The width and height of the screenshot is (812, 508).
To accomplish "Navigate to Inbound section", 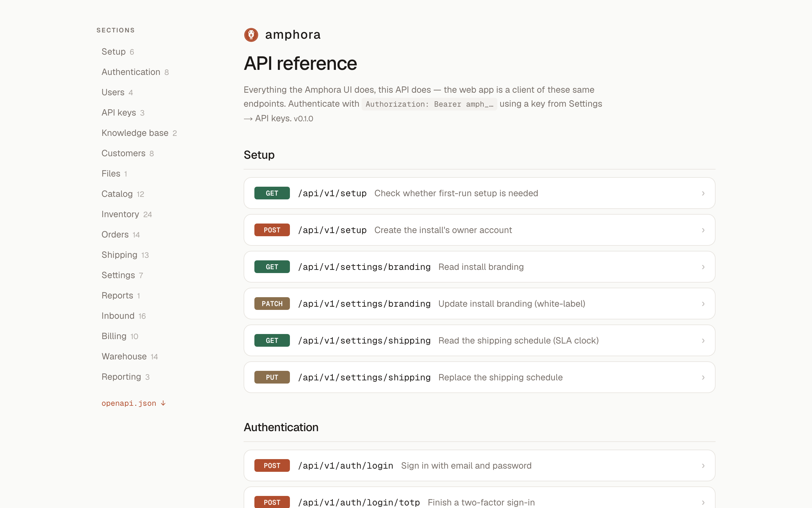I will point(124,316).
